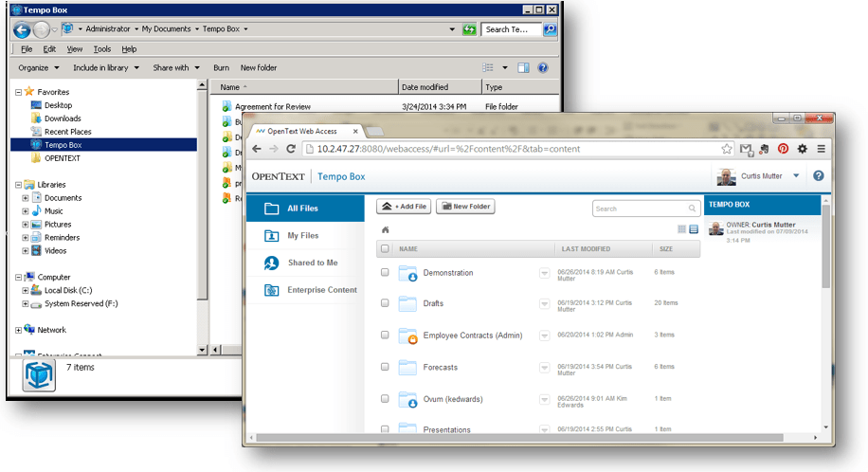Screen dimensions: 868x472
Task: Collapse the Favorites tree node
Action: click(18, 93)
